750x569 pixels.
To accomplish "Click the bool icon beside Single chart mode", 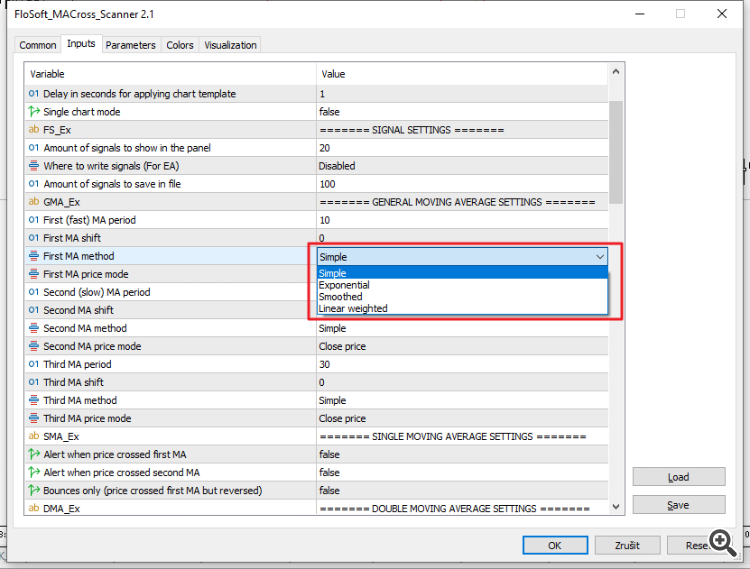I will pyautogui.click(x=33, y=111).
